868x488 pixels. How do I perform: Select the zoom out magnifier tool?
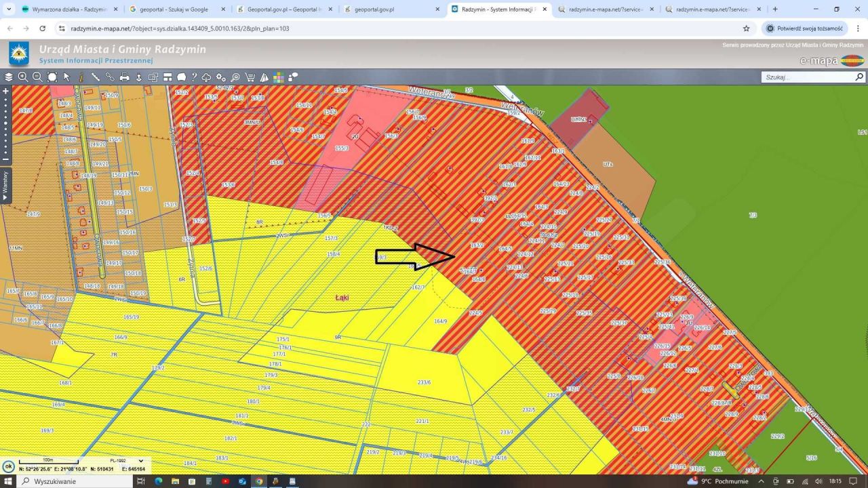(x=37, y=77)
